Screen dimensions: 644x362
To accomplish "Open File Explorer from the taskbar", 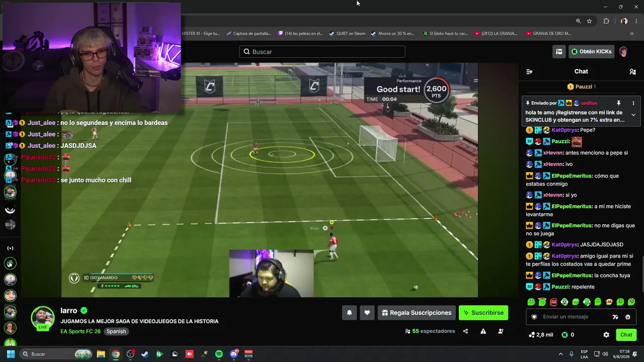I will 101,354.
